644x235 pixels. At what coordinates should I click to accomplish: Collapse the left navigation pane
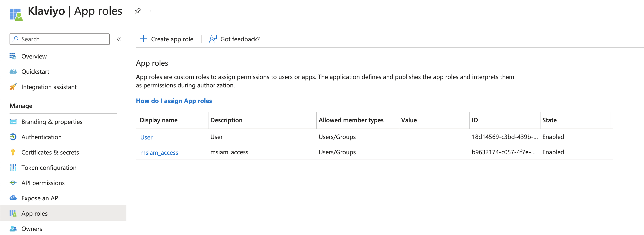point(119,39)
